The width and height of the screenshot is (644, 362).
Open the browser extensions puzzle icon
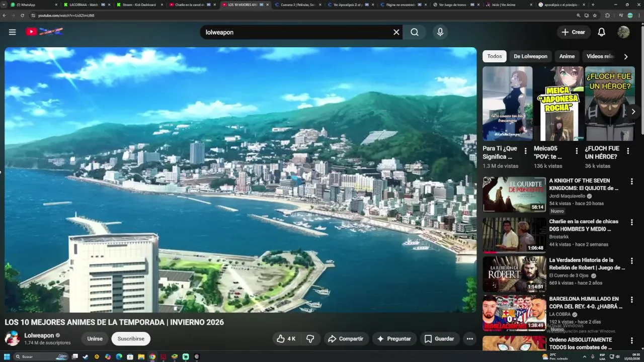pos(607,16)
